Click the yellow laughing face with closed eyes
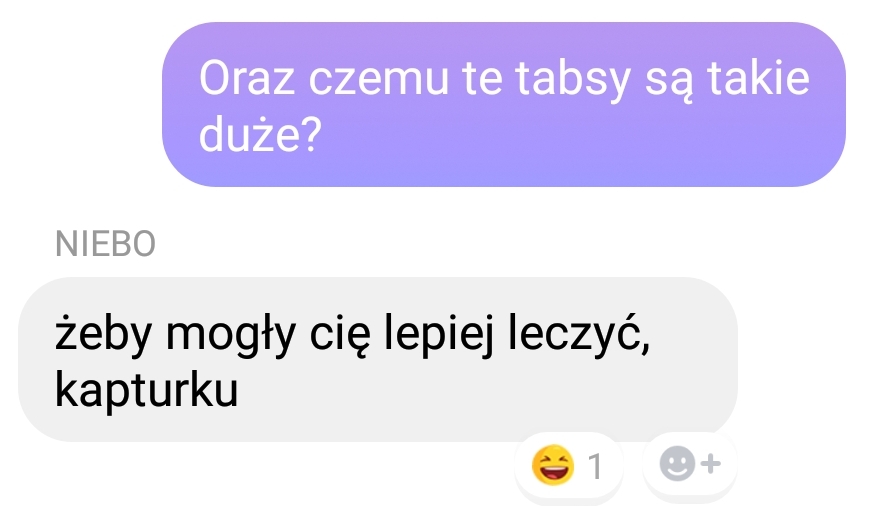This screenshot has width=891, height=506. (552, 465)
